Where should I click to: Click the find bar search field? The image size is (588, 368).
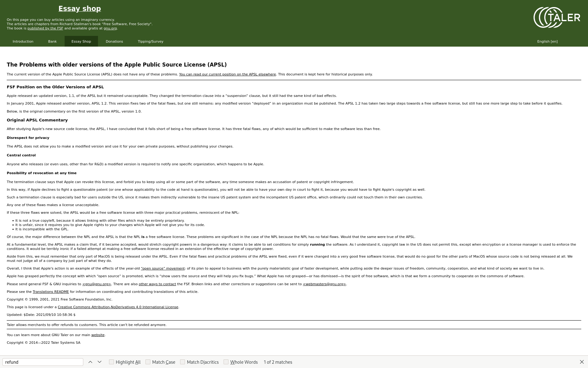(43, 362)
